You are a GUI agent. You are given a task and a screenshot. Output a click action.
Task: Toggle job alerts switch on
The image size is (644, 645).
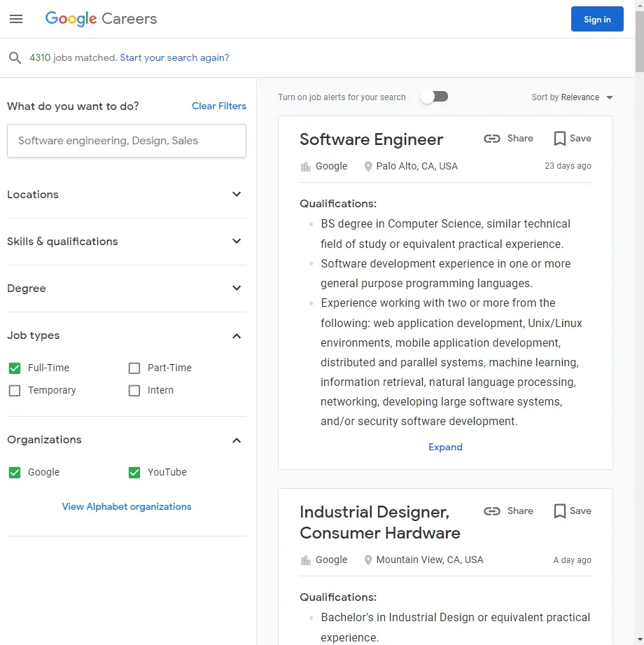pos(434,97)
